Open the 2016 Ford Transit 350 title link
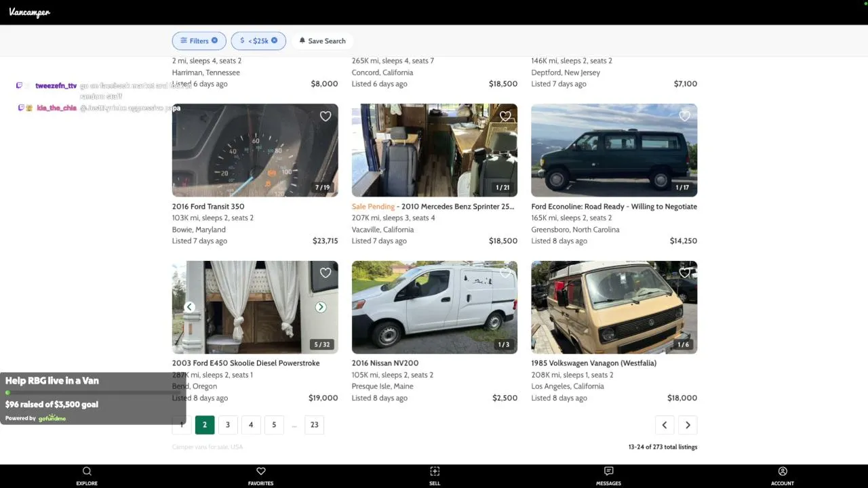868x488 pixels. pyautogui.click(x=208, y=207)
